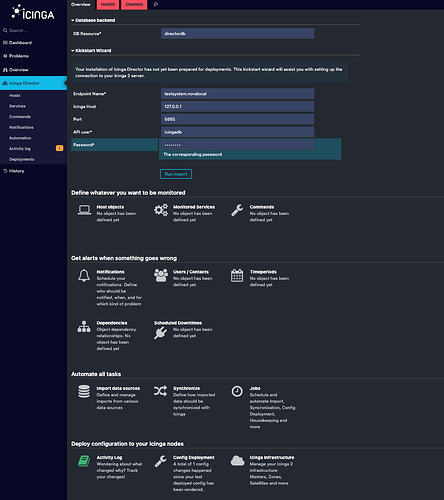
Task: Switch to the Health tab
Action: (x=108, y=4)
